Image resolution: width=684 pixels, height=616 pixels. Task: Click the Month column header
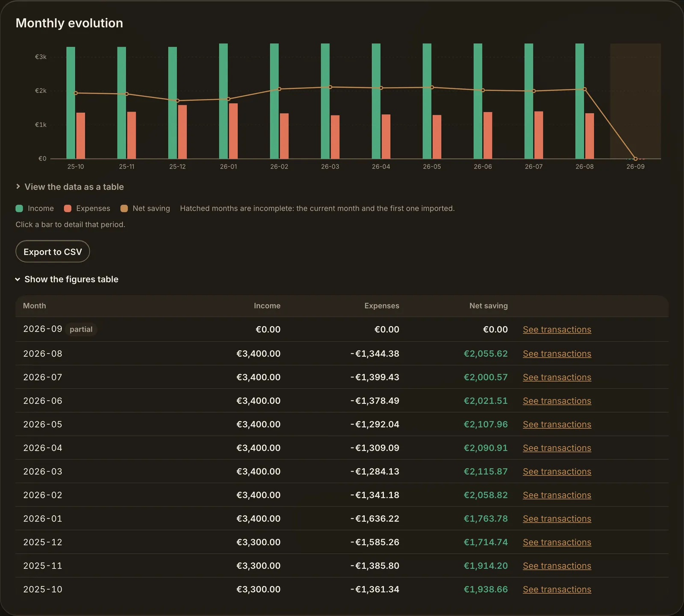35,306
